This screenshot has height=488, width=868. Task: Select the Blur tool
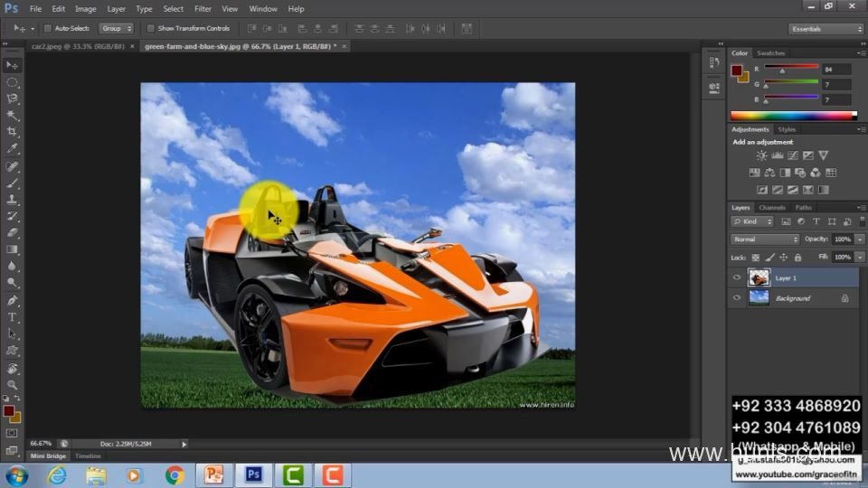(12, 266)
